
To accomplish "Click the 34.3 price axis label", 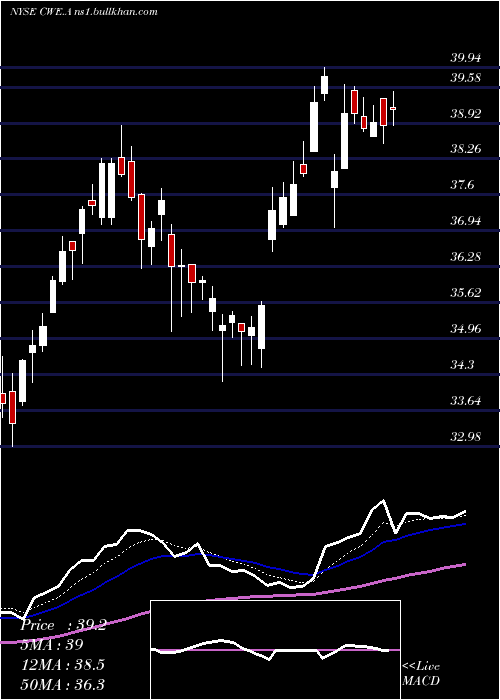I will [x=462, y=365].
